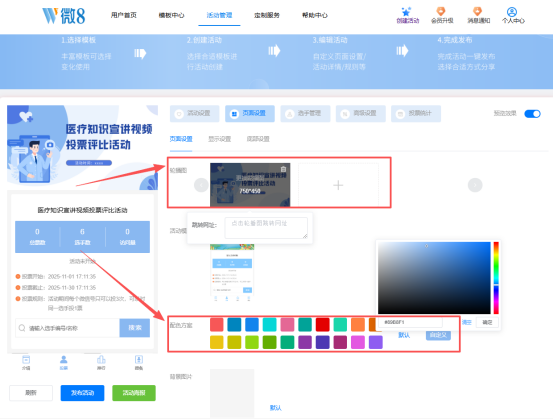The height and width of the screenshot is (419, 554).
Task: Click medical banner in phone preview
Action: coord(82,147)
